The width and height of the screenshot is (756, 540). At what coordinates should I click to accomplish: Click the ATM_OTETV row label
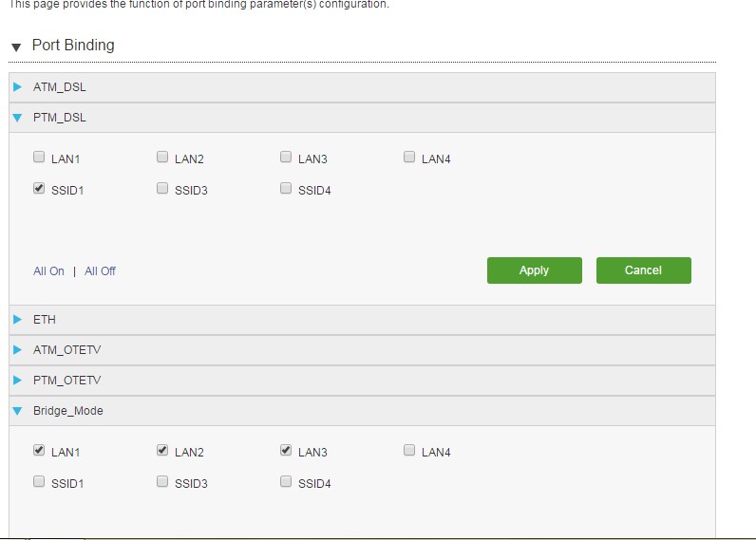pyautogui.click(x=67, y=350)
